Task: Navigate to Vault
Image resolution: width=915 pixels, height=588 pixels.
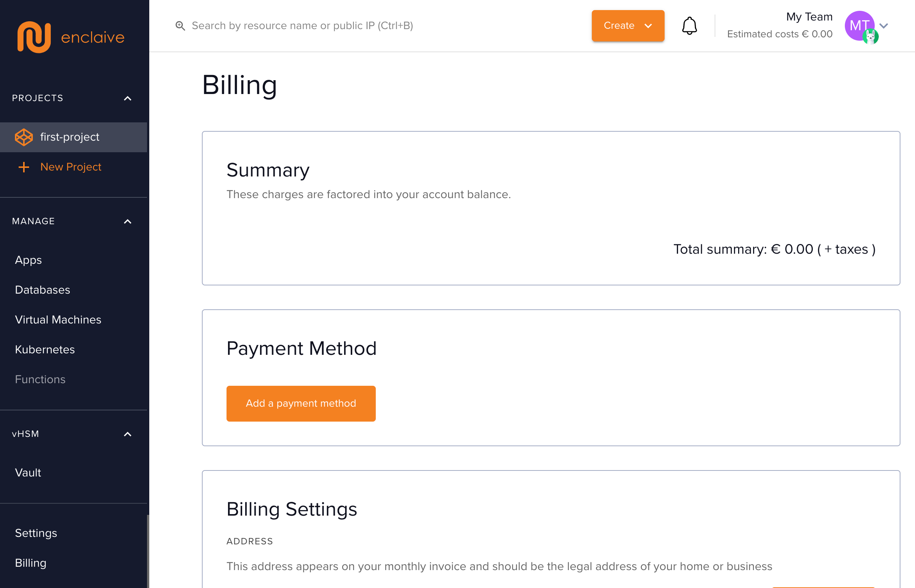Action: point(28,473)
